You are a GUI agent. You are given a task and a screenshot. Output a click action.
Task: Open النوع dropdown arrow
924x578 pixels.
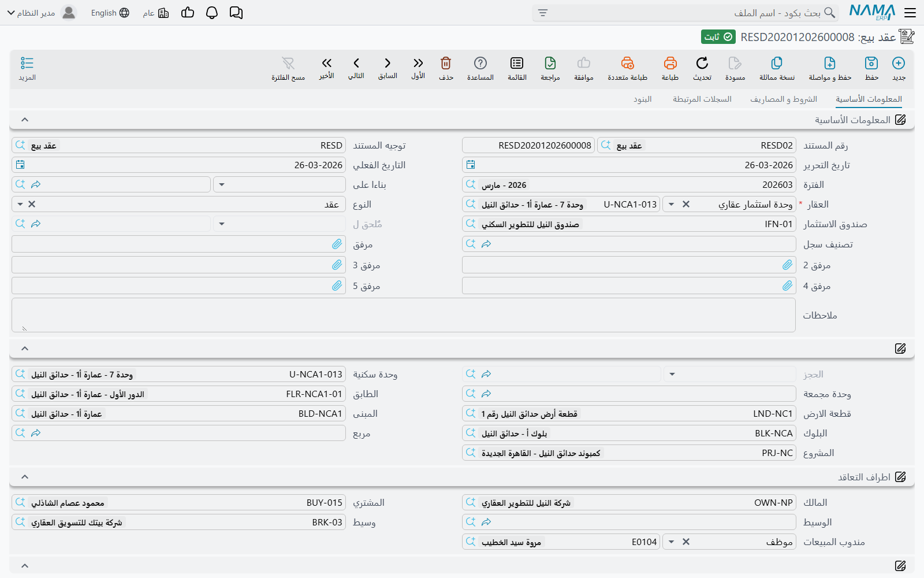(x=20, y=204)
